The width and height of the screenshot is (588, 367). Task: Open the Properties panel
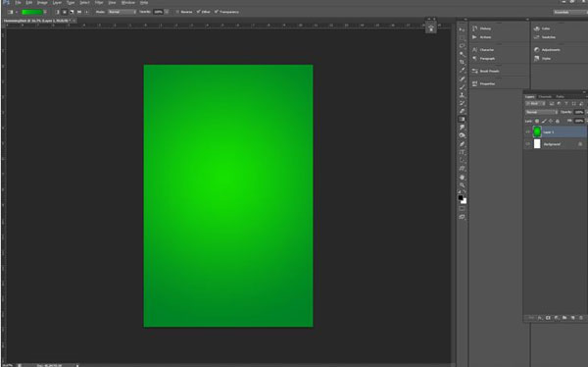pyautogui.click(x=483, y=83)
